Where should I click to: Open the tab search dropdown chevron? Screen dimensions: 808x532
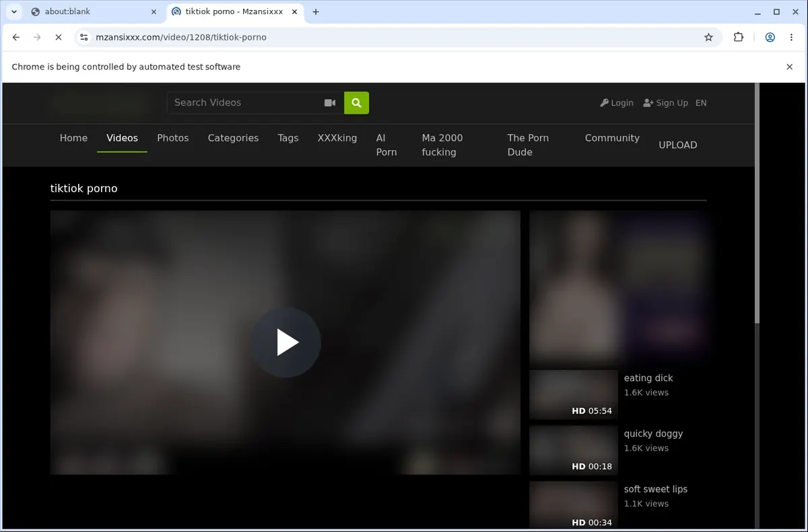tap(14, 11)
